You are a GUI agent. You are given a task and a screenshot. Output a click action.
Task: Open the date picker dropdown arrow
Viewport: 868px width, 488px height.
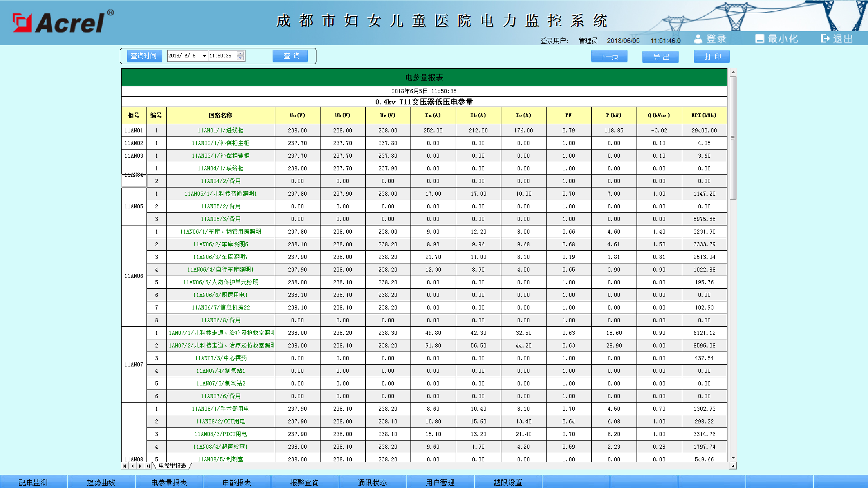[x=204, y=56]
